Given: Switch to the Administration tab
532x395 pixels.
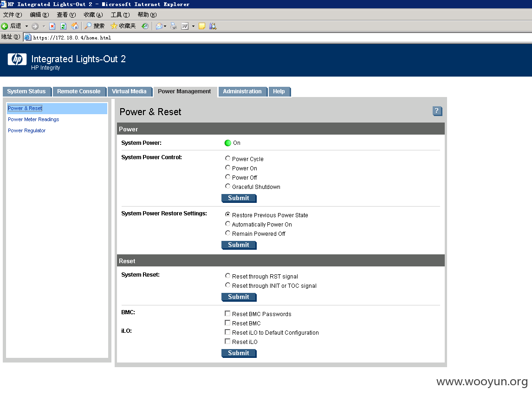Looking at the screenshot, I should pyautogui.click(x=243, y=91).
